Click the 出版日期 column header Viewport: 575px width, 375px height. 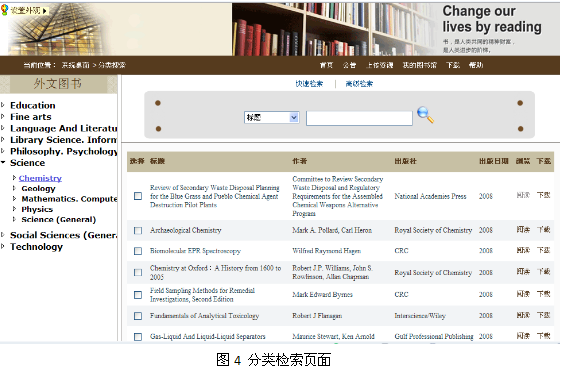click(x=494, y=161)
